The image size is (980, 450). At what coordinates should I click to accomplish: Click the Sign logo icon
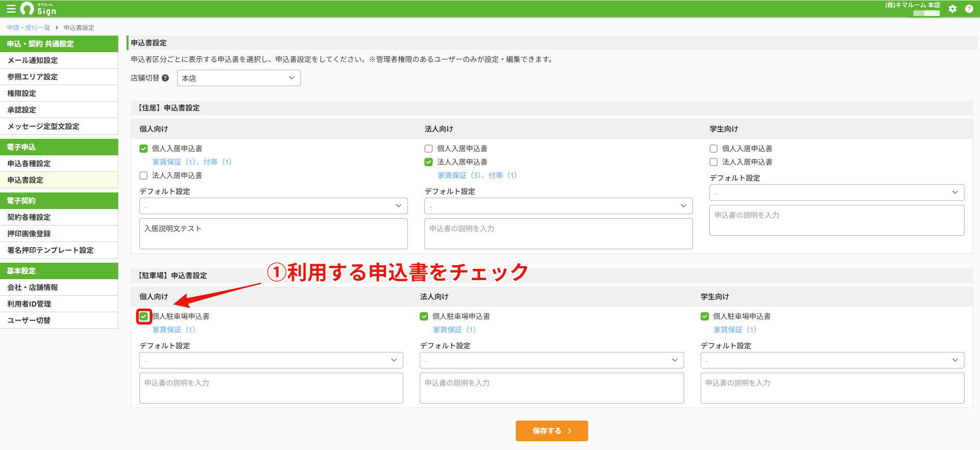27,9
